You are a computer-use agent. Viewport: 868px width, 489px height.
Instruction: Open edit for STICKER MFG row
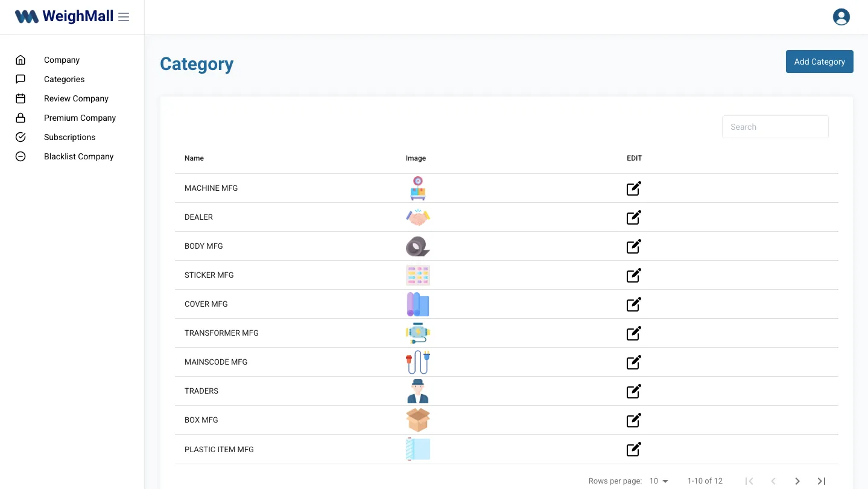(633, 275)
